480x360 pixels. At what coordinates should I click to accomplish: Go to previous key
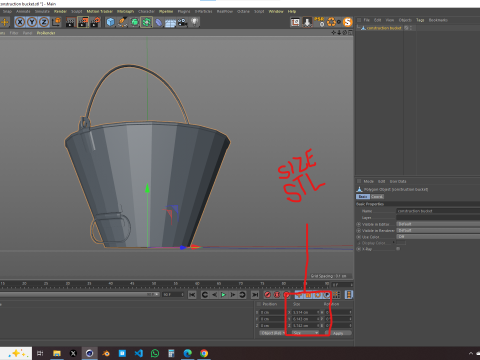pyautogui.click(x=205, y=295)
